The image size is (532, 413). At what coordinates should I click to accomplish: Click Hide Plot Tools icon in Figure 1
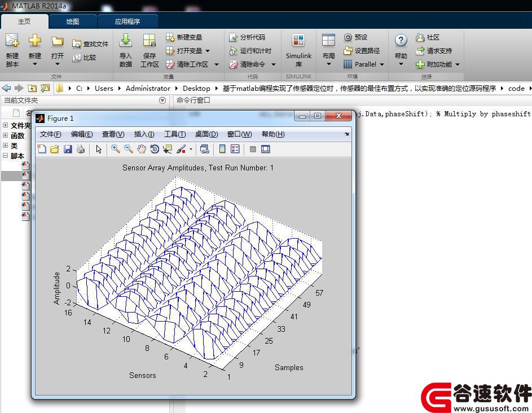point(253,149)
